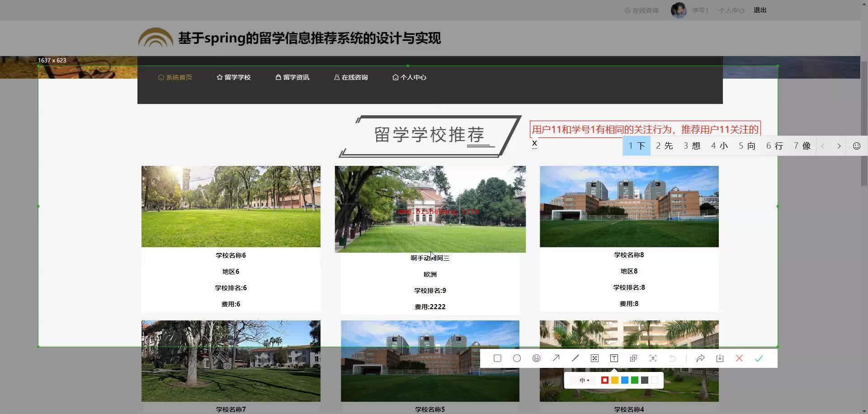The image size is (868, 414).
Task: Go to next IME candidate page
Action: point(839,146)
